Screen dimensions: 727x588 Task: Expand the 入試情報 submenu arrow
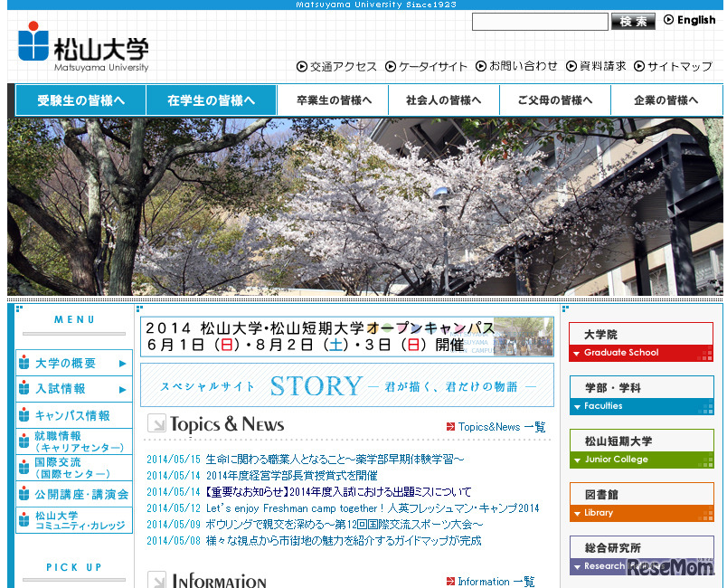[x=122, y=391]
